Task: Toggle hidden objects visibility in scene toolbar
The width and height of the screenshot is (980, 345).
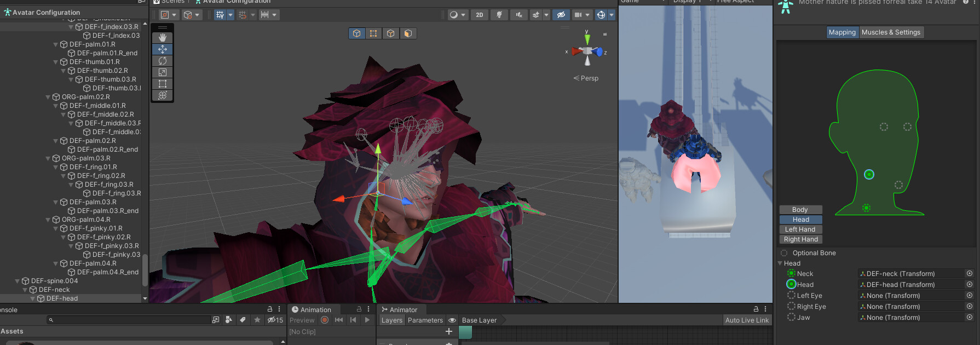Action: click(x=561, y=15)
